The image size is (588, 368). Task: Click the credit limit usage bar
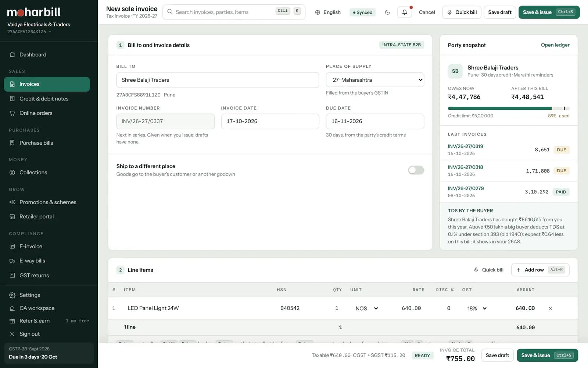[509, 108]
